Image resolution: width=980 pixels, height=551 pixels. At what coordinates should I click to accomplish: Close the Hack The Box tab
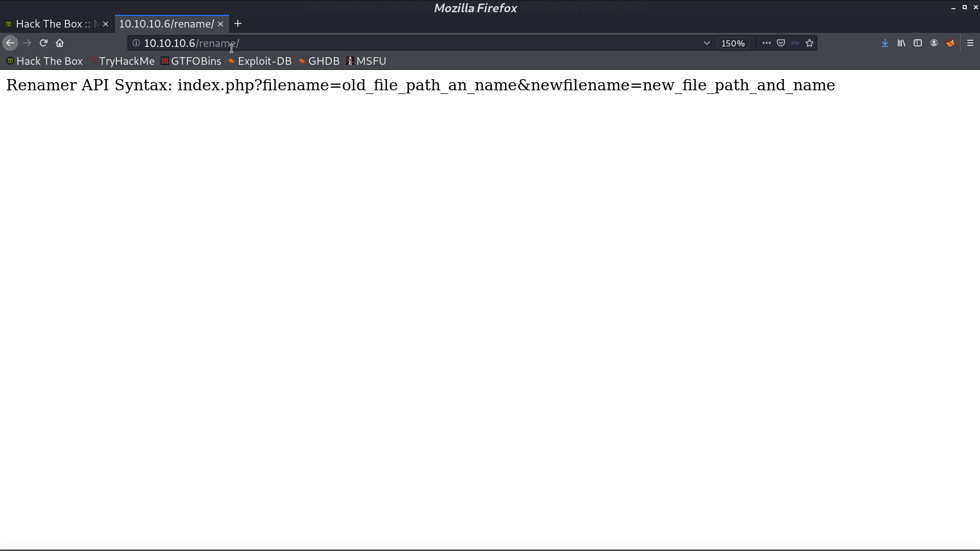[106, 24]
